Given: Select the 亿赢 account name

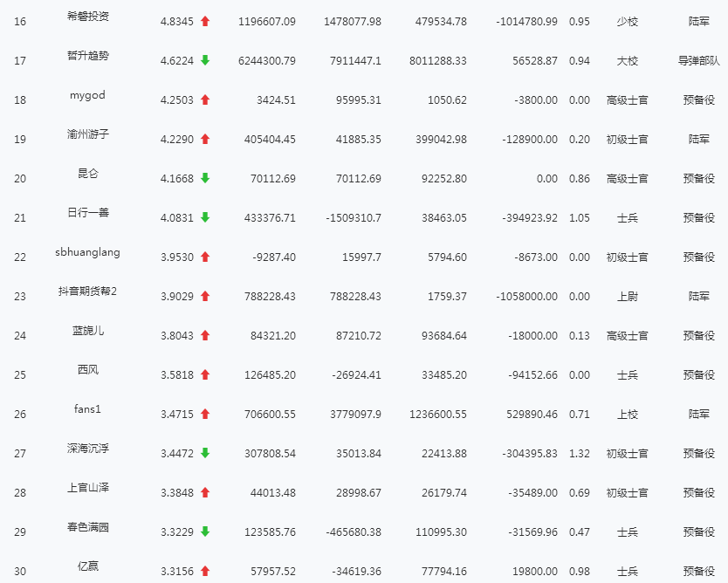Looking at the screenshot, I should click(88, 566).
